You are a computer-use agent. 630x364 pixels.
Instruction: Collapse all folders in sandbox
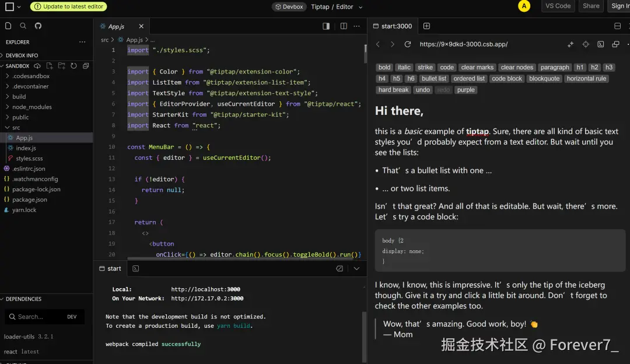86,66
